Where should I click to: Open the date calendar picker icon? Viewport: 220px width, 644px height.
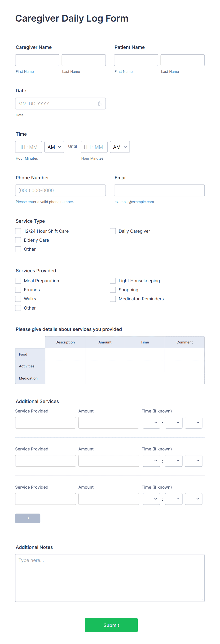click(100, 103)
